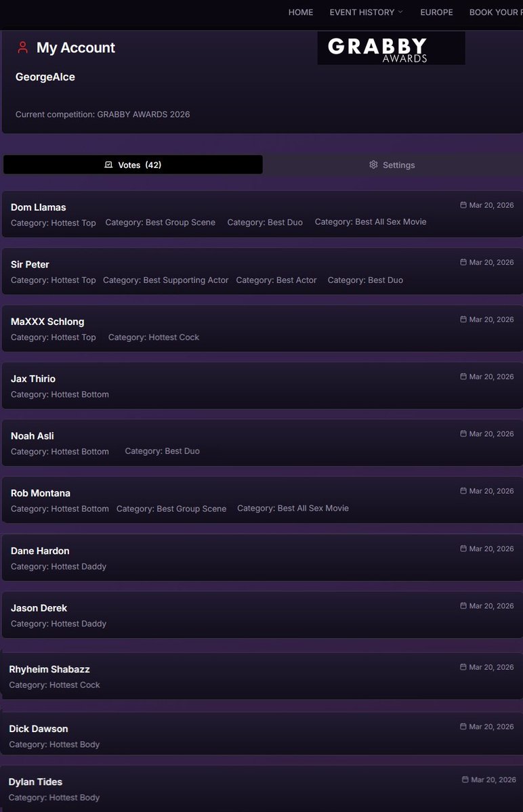Click Mar 20, 2026 date in Jason Derek row
This screenshot has width=523, height=812.
[491, 605]
